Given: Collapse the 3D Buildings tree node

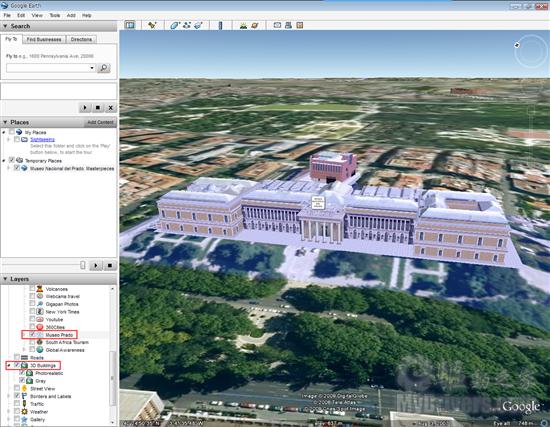Looking at the screenshot, I should pyautogui.click(x=8, y=366).
